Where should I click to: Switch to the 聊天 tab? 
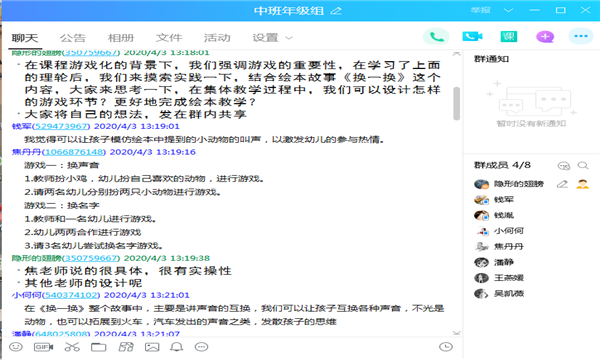(25, 38)
